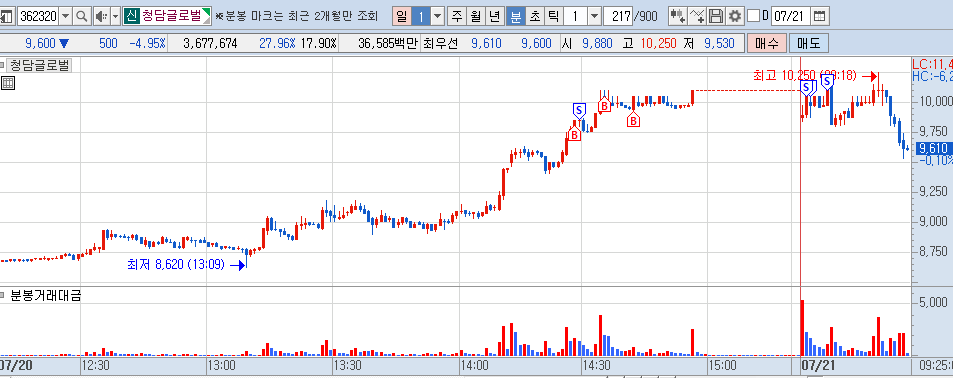Toggle the D checkbox next to date
This screenshot has height=378, width=953.
coord(754,16)
